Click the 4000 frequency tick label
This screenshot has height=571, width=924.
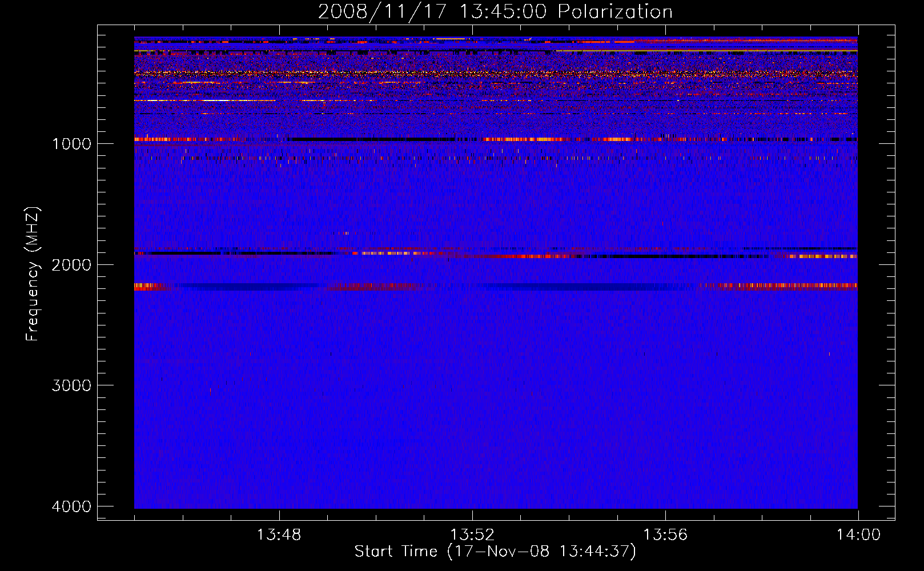click(x=71, y=506)
